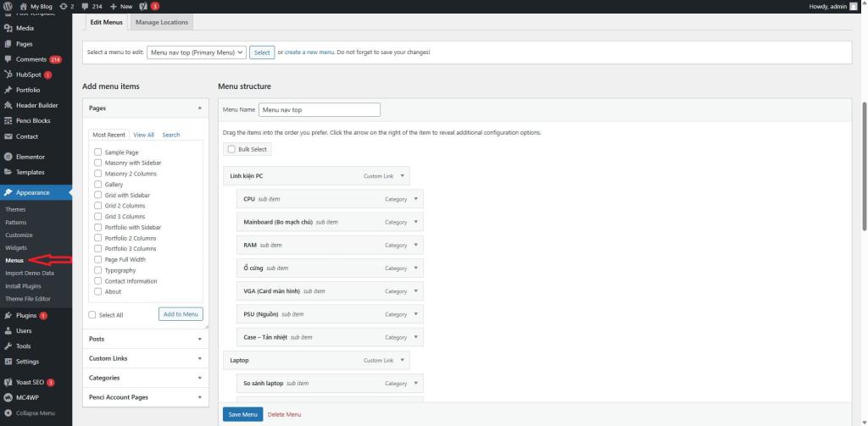868x426 pixels.
Task: Click the Save Menu button
Action: pyautogui.click(x=243, y=414)
